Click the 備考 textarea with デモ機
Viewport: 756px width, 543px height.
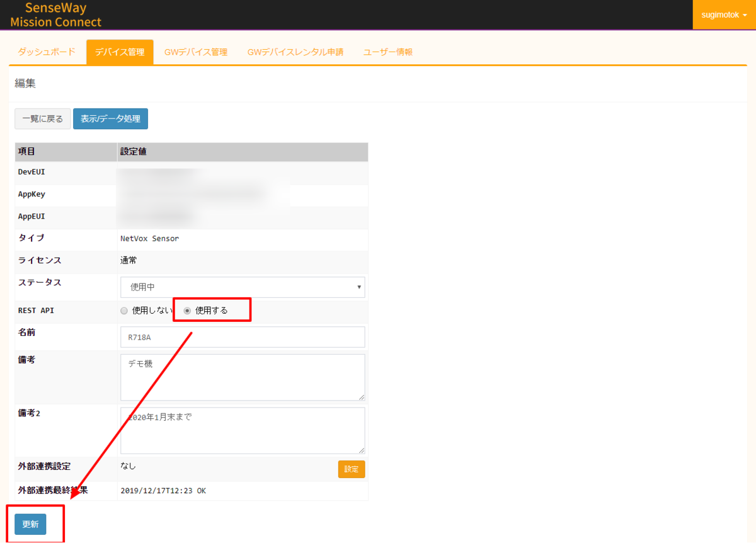[243, 377]
